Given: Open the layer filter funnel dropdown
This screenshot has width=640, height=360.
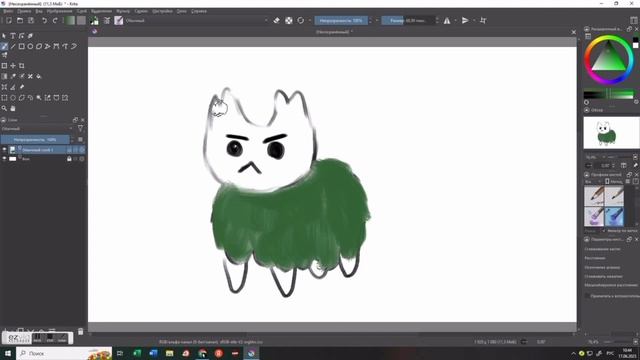Looking at the screenshot, I should pyautogui.click(x=81, y=129).
